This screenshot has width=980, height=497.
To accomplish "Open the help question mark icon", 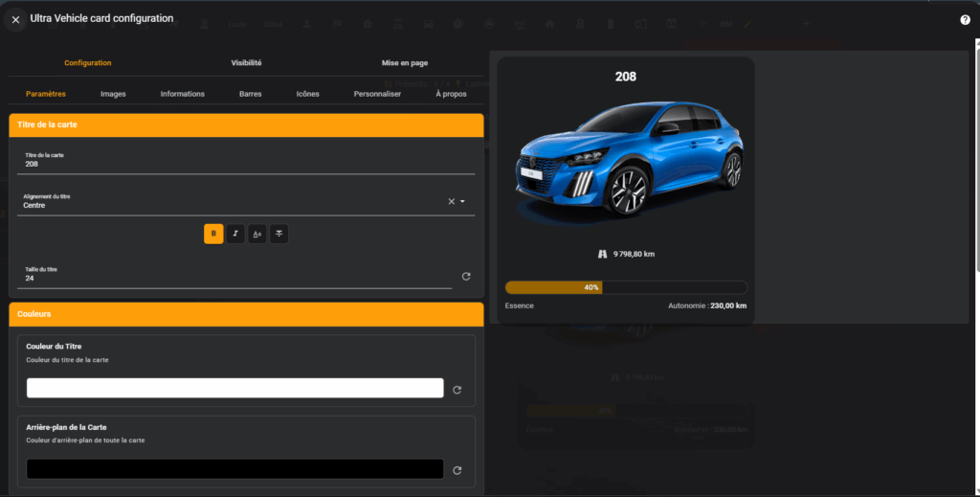I will tap(965, 19).
